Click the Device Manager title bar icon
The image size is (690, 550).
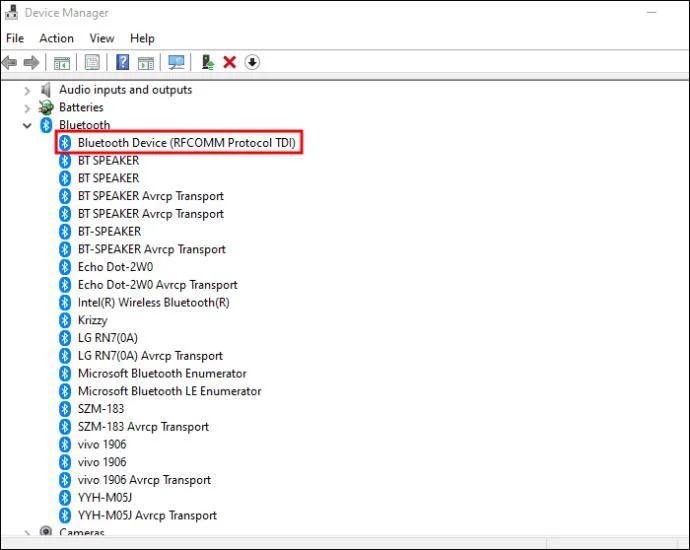(11, 13)
